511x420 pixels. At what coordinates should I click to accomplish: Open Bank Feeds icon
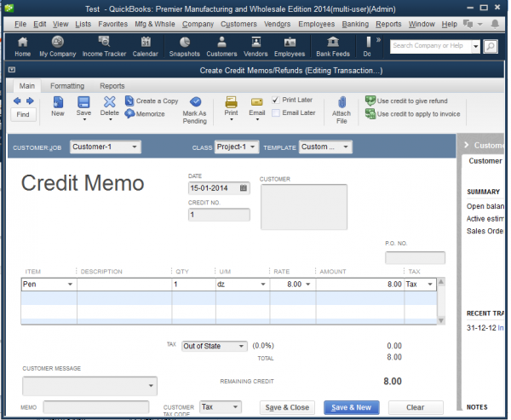point(333,47)
